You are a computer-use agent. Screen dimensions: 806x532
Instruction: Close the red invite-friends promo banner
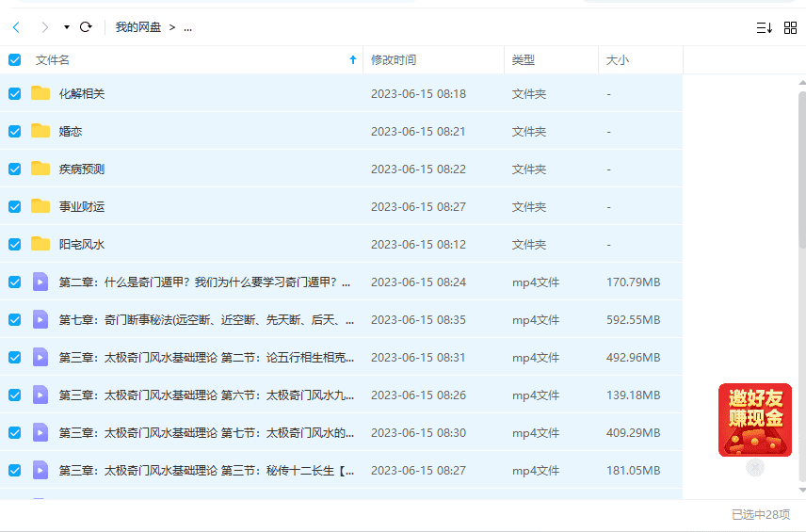755,467
